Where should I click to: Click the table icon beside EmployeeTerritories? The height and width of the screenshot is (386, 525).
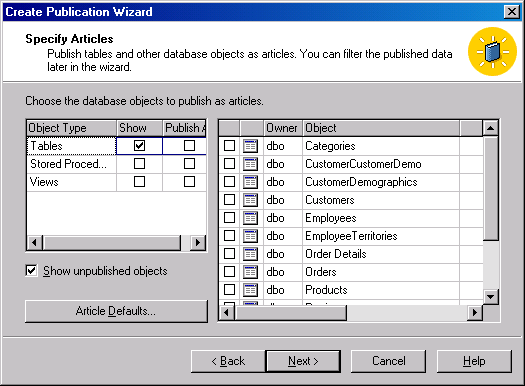[x=250, y=236]
